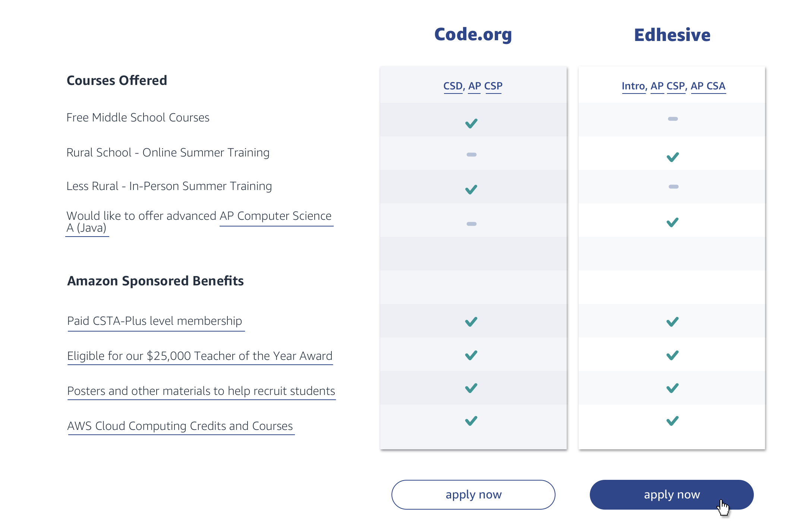Click the Edhesive apply now button
The image size is (812, 529).
coord(672,495)
